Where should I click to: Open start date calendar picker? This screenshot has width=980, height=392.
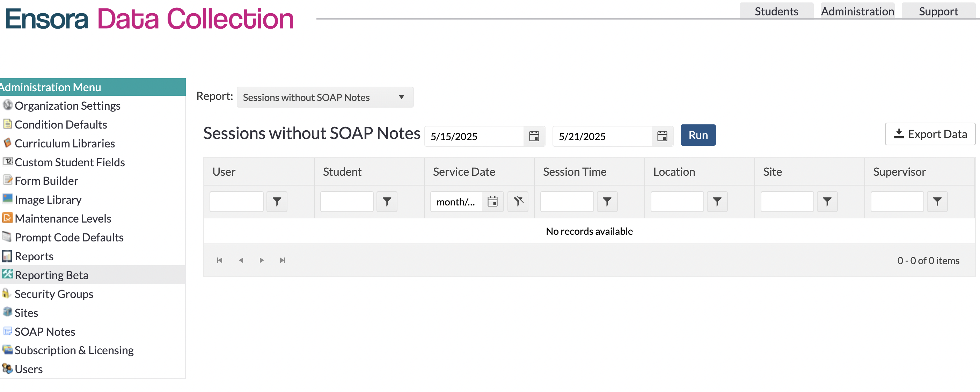[x=534, y=136]
